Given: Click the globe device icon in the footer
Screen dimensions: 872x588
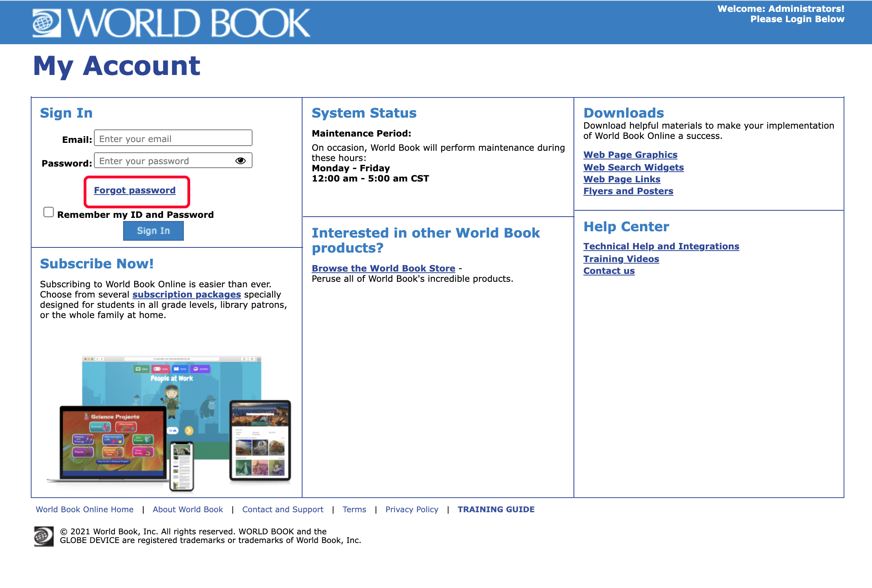Looking at the screenshot, I should point(43,536).
